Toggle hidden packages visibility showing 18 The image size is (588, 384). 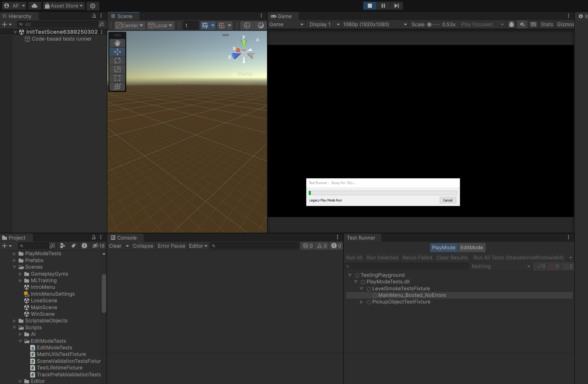point(98,246)
